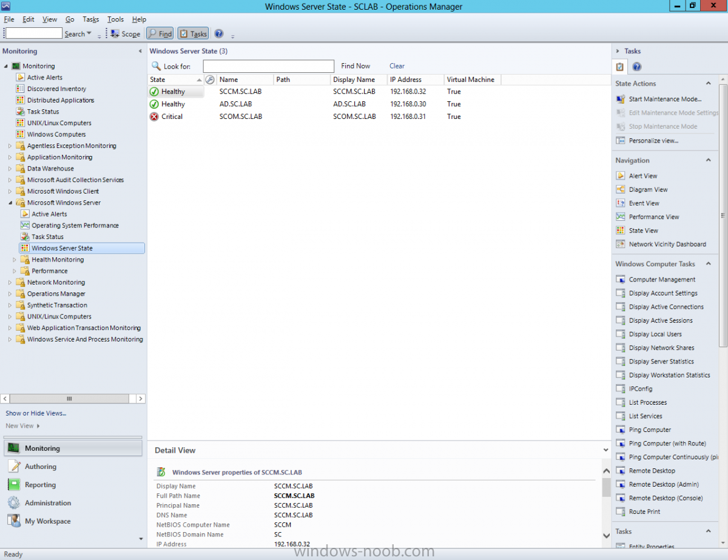Toggle the Tasks pane toolbar button
728x560 pixels.
tap(193, 33)
